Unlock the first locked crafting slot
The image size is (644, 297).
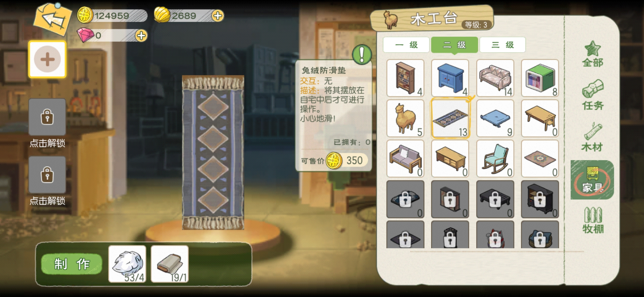47,123
